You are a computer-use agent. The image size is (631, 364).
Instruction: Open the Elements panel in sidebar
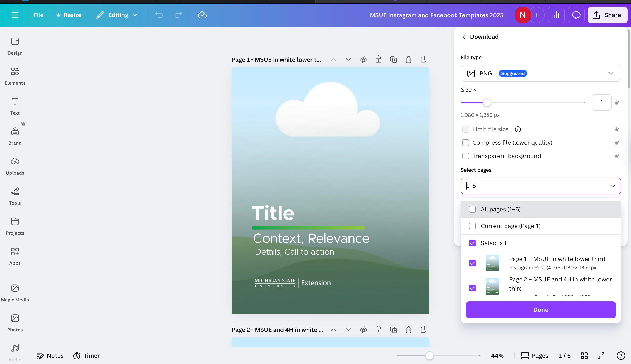click(15, 76)
